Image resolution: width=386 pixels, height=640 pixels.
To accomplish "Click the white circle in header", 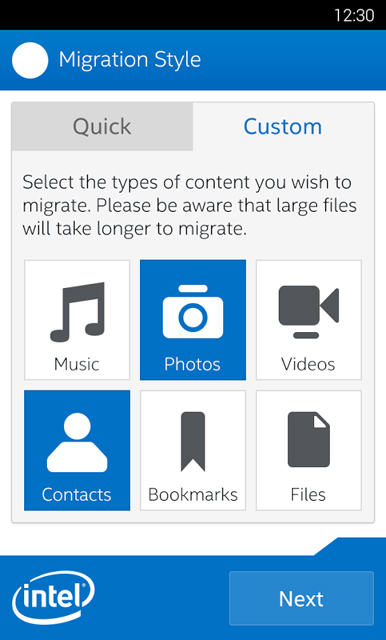I will [30, 60].
